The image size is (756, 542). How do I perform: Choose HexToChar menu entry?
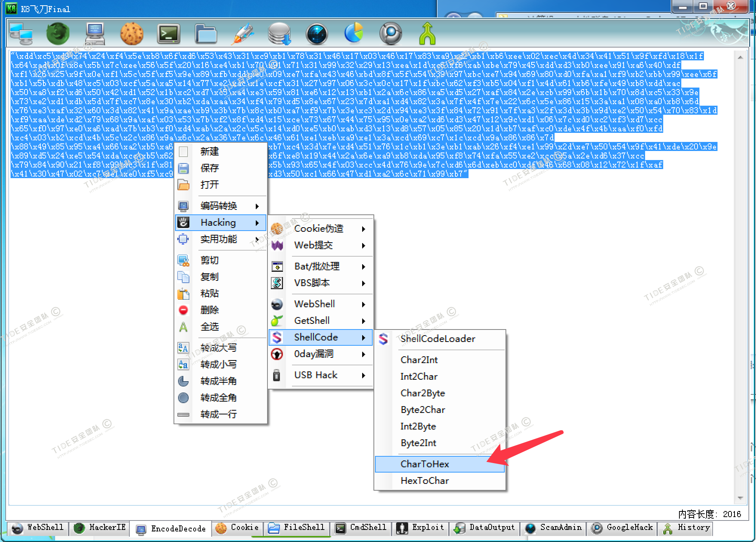pos(425,481)
